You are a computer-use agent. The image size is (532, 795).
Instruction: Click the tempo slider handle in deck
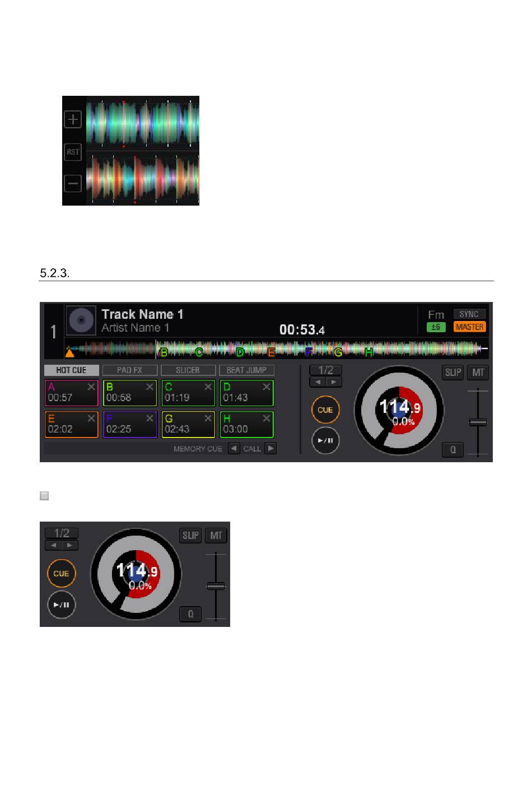[x=478, y=422]
